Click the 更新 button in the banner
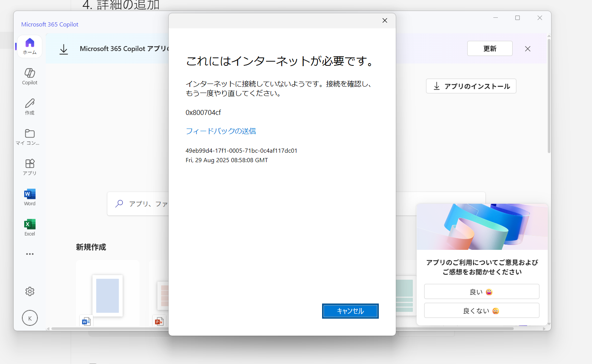 tap(490, 48)
